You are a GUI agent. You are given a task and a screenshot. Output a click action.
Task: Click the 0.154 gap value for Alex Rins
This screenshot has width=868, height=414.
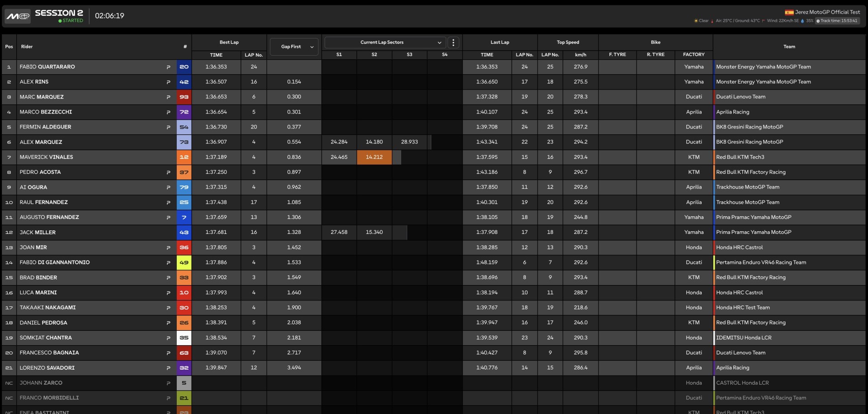(294, 82)
